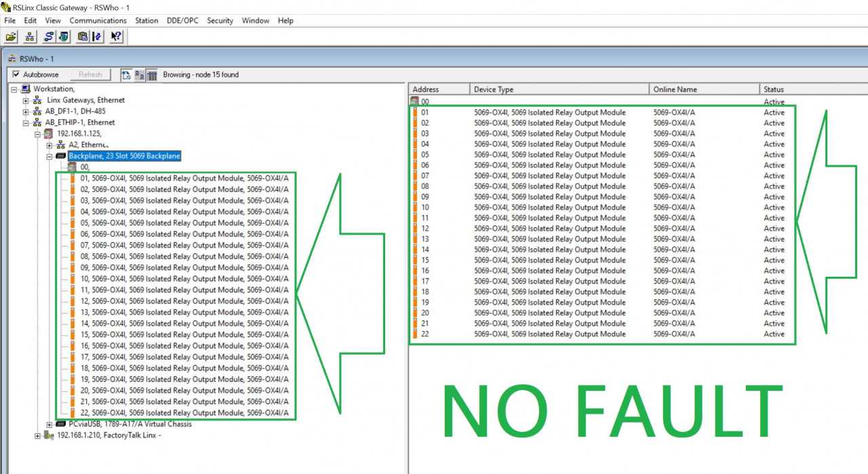Collapse the AB_ETHIP-1, Ethernet node
Image resolution: width=868 pixels, height=474 pixels.
[26, 123]
